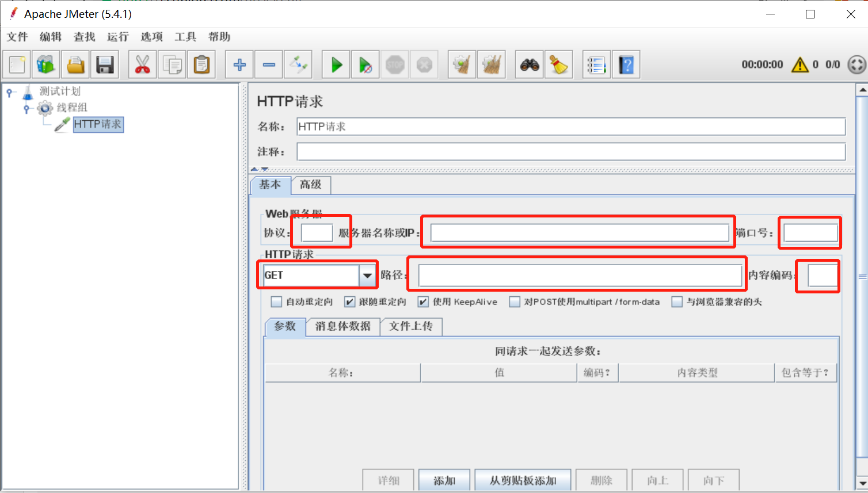Click the 向上 button
Viewport: 868px width, 493px height.
coord(658,480)
